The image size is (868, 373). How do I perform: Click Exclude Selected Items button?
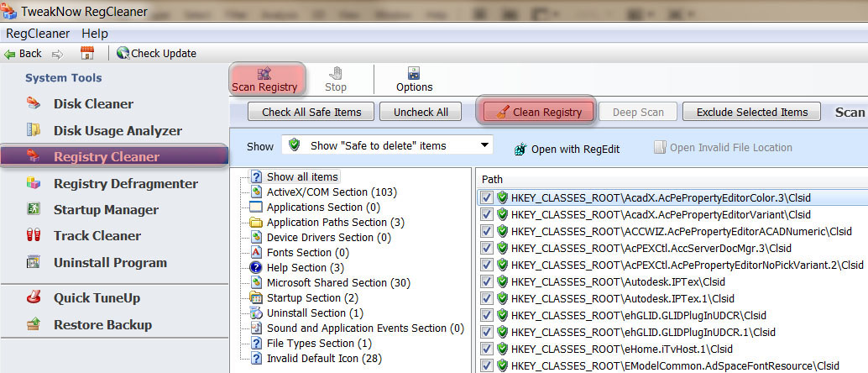752,112
